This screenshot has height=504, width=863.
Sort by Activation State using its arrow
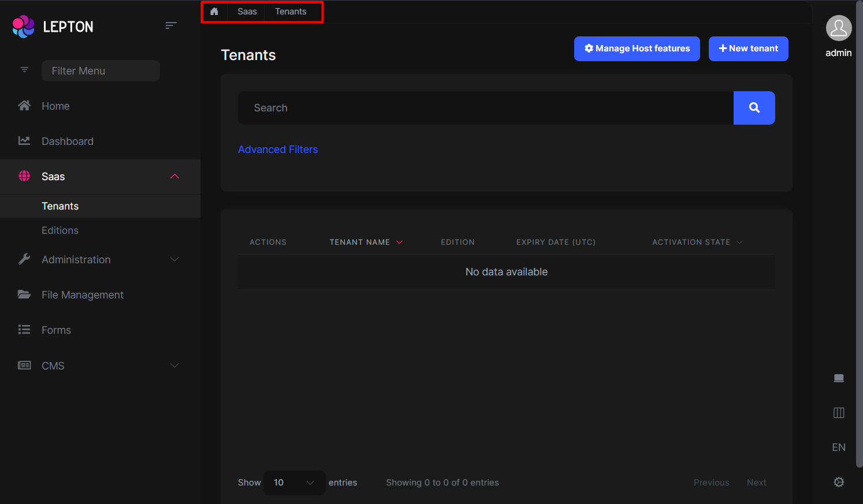pos(739,242)
